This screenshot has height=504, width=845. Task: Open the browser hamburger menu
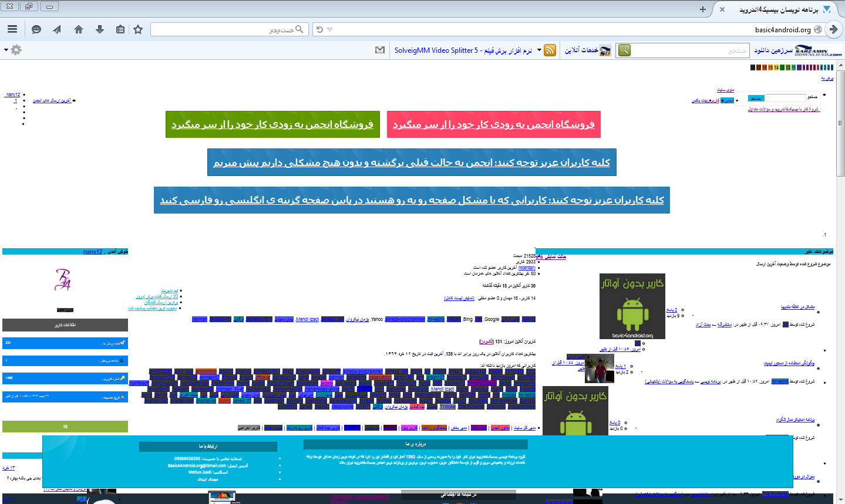click(12, 29)
